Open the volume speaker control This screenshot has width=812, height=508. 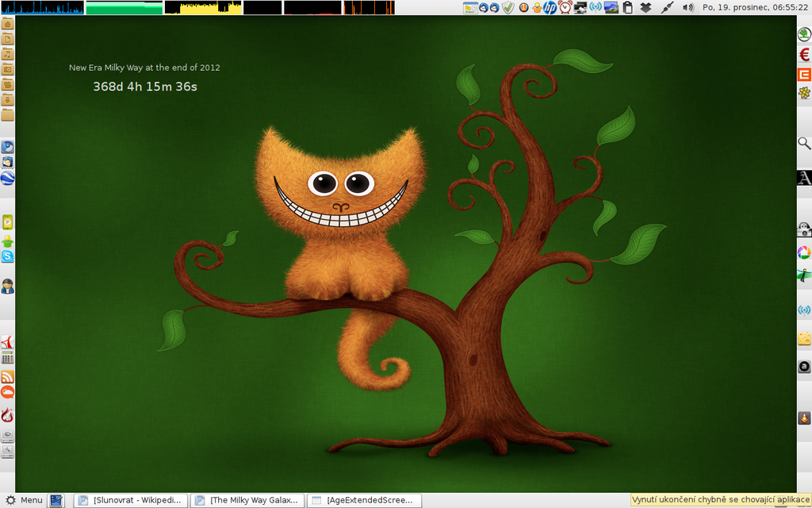[688, 7]
